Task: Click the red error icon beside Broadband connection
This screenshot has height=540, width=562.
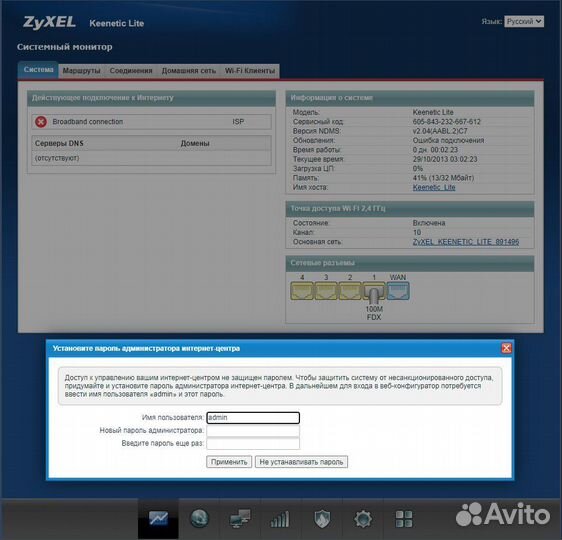Action: (x=41, y=122)
